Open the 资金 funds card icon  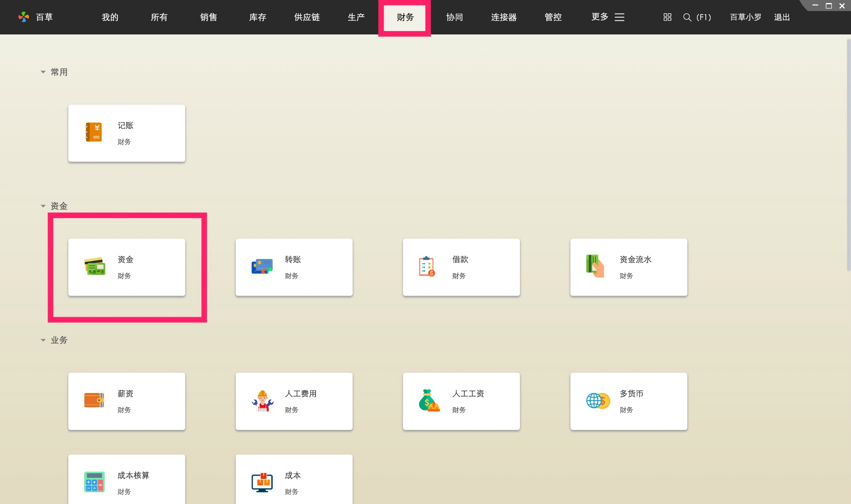click(x=94, y=267)
